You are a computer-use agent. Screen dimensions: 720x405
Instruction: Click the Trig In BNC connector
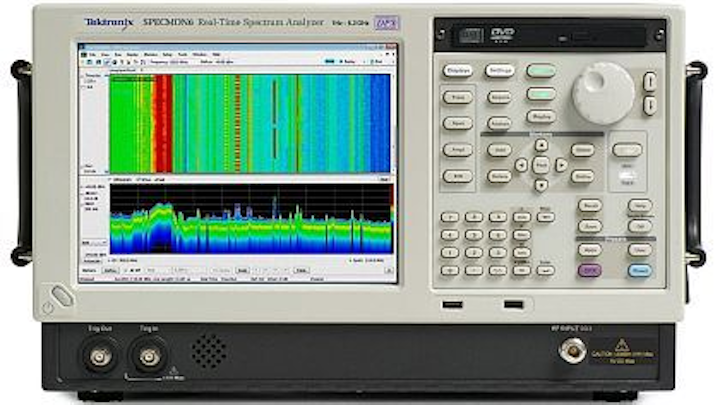(149, 356)
